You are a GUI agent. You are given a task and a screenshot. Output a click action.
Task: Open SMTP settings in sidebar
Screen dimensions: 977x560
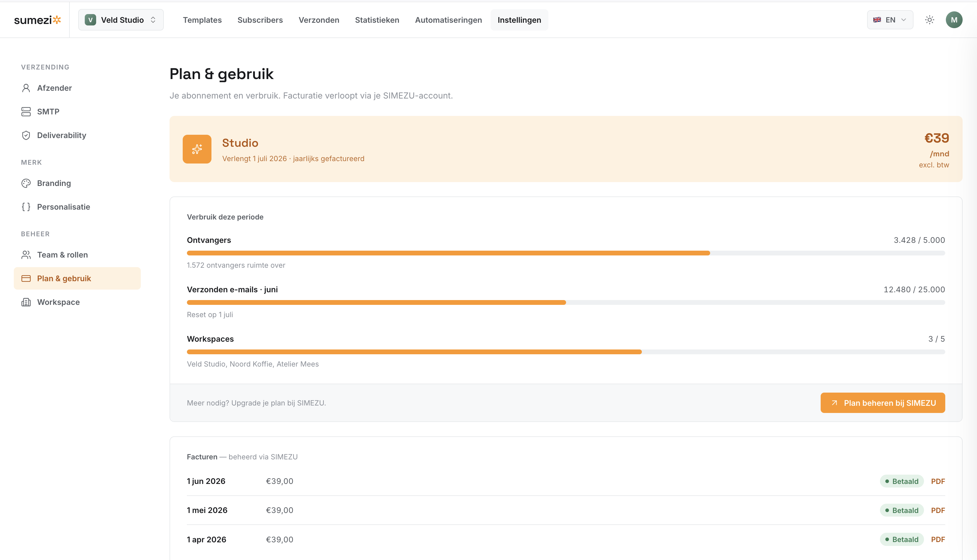click(x=77, y=111)
